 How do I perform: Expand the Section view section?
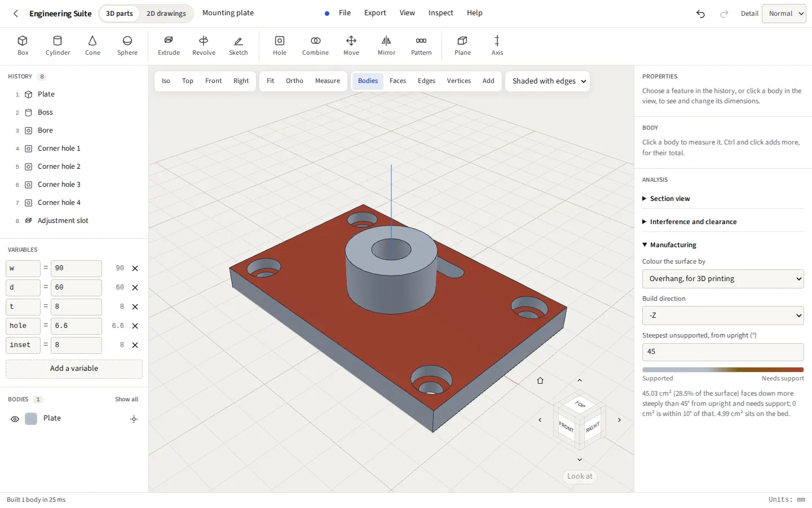723,199
